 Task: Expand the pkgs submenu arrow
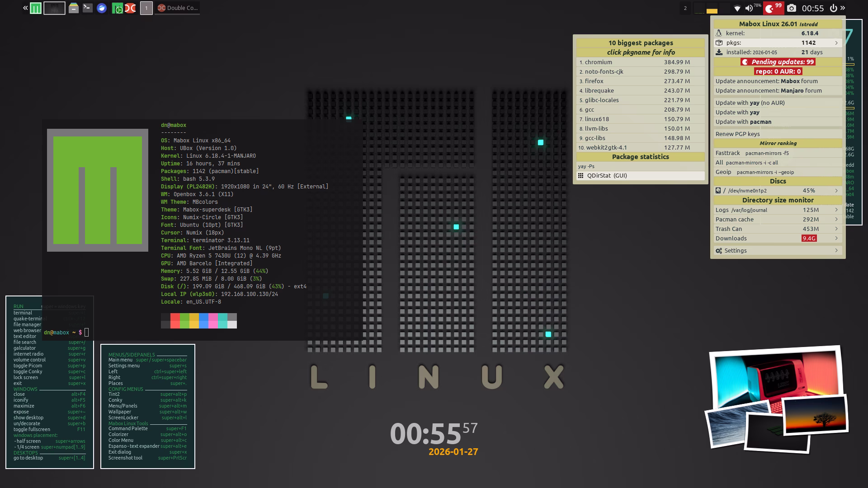click(836, 43)
